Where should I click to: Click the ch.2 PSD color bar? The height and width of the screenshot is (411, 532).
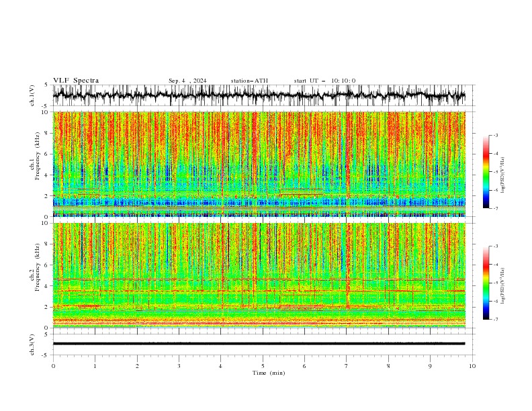coord(486,283)
